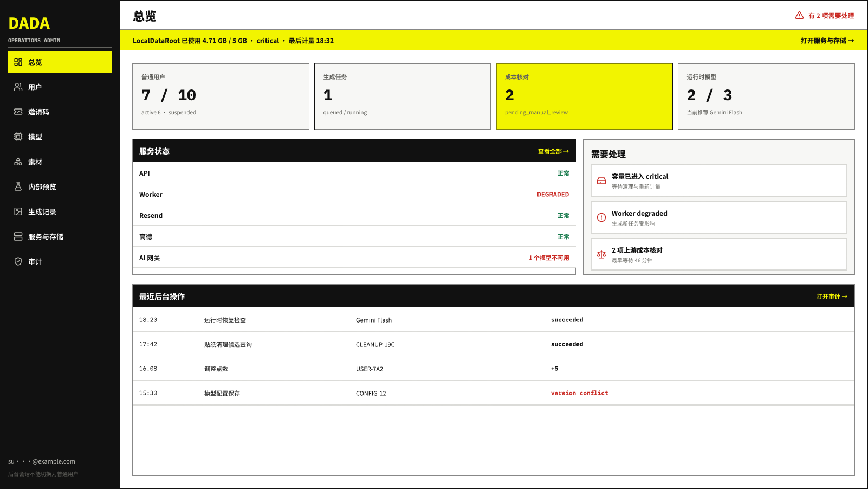Go to 生成记录 in the sidebar
Image resolution: width=868 pixels, height=489 pixels.
pyautogui.click(x=60, y=211)
